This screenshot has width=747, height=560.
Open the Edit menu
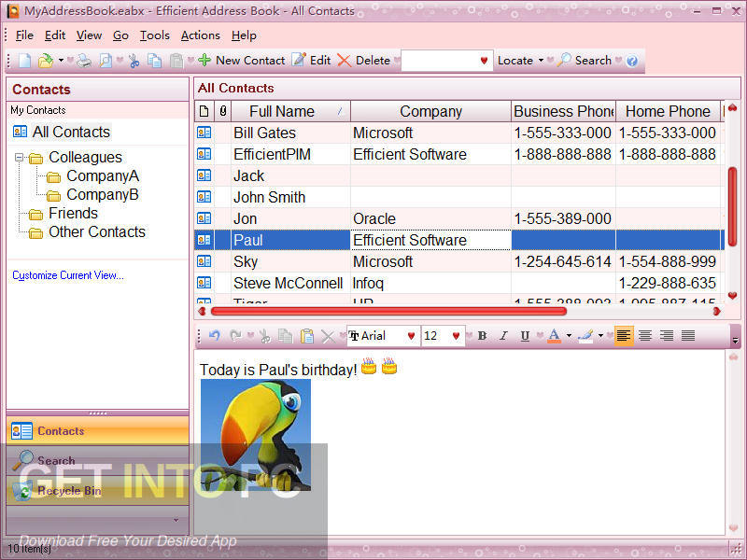[x=55, y=35]
